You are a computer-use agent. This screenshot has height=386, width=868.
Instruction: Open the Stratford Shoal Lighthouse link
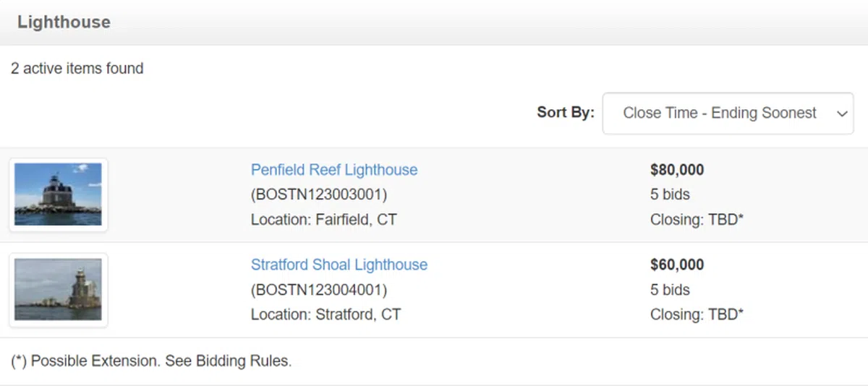click(339, 265)
